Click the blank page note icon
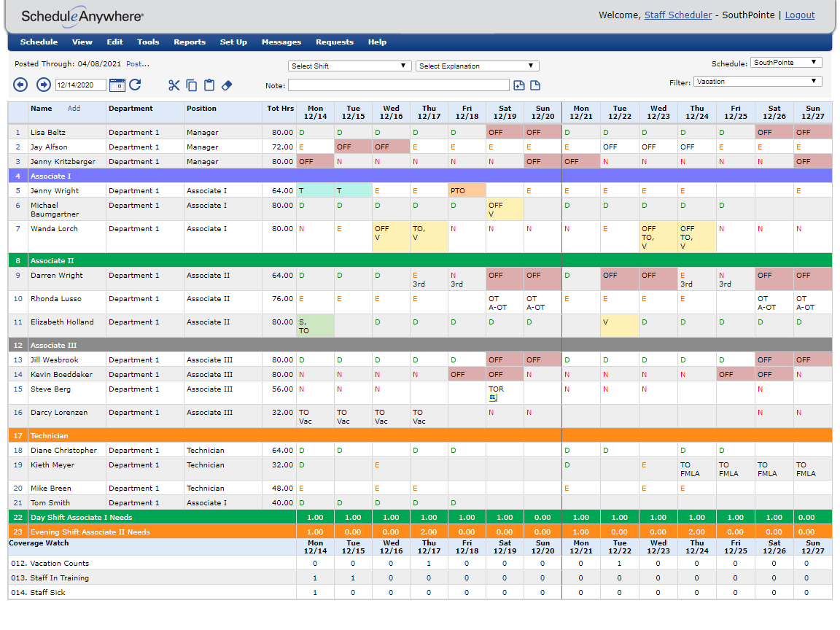This screenshot has height=630, width=840. click(535, 85)
